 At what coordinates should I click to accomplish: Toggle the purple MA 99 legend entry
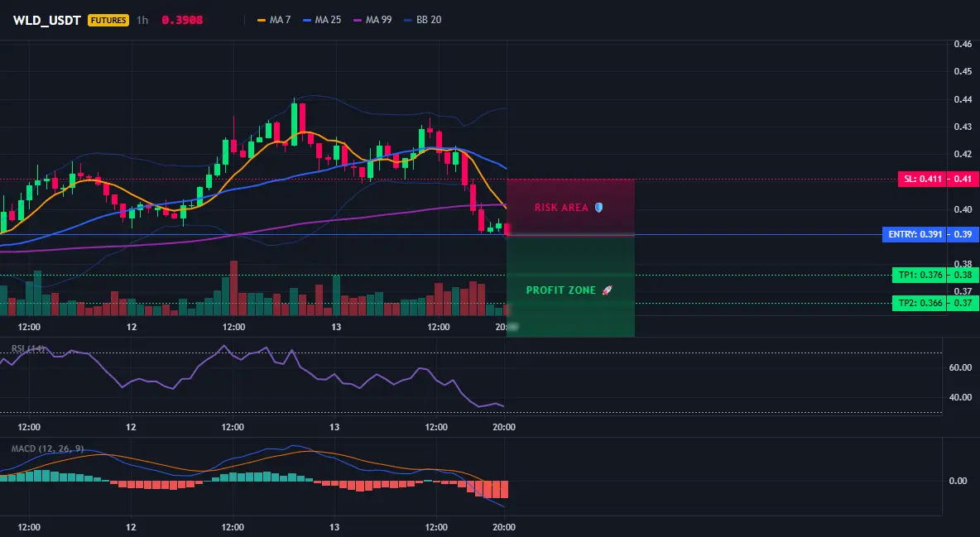tap(372, 20)
